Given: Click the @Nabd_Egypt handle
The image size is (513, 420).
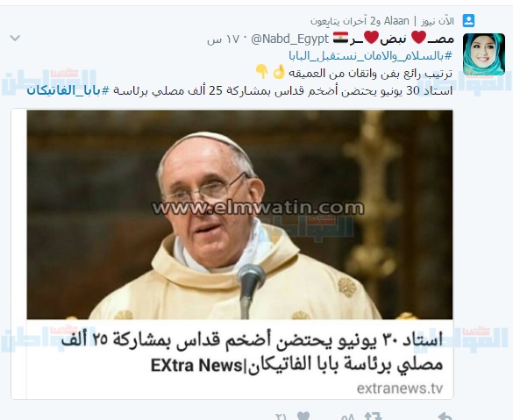Looking at the screenshot, I should click(289, 39).
